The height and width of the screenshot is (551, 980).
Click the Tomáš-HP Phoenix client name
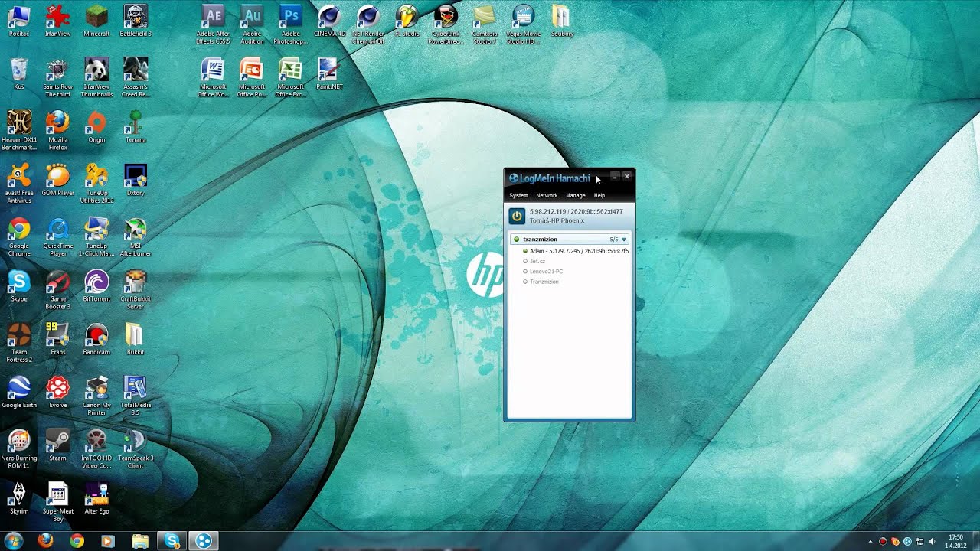[x=557, y=220]
